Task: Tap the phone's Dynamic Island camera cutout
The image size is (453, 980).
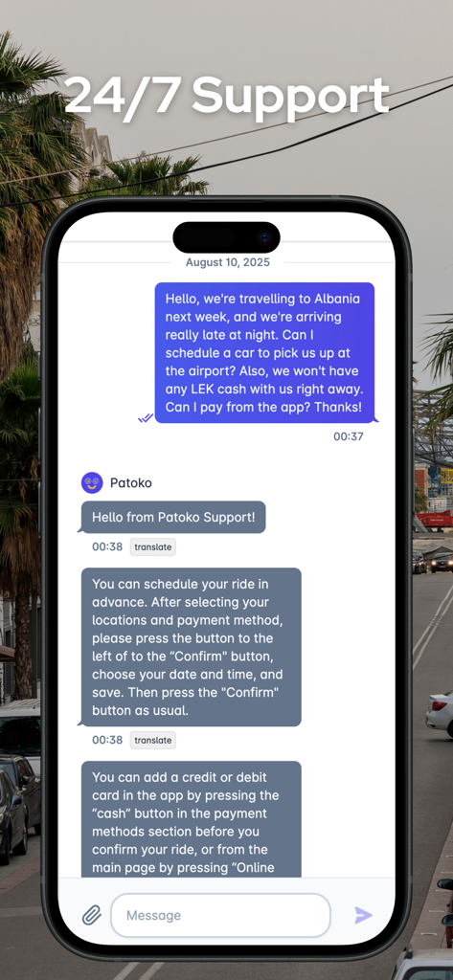Action: point(226,237)
